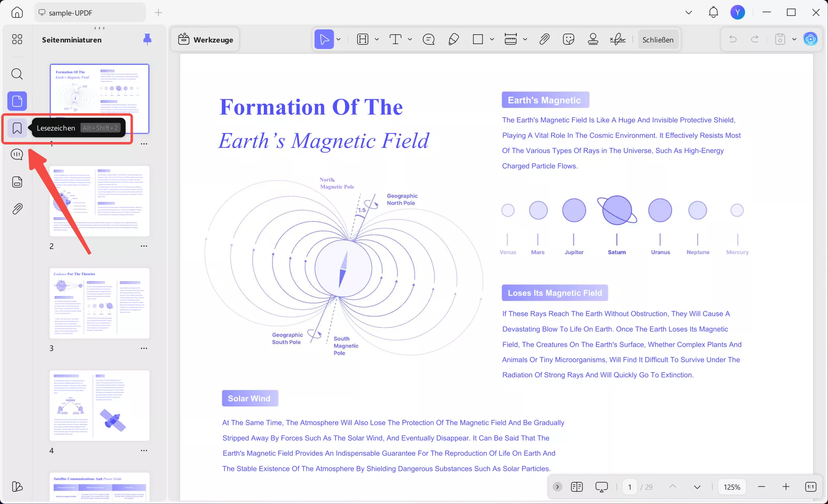The height and width of the screenshot is (504, 828).
Task: Open the signature tool
Action: pyautogui.click(x=618, y=40)
